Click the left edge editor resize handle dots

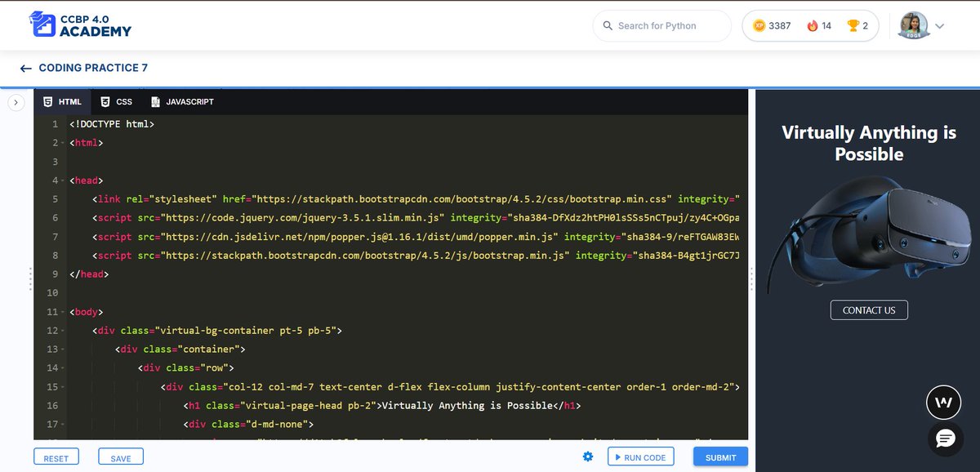tap(31, 278)
